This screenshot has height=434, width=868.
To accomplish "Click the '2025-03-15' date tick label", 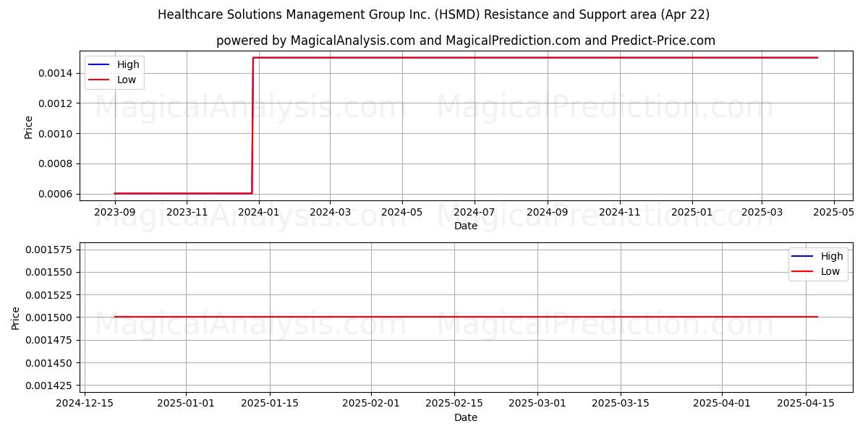I will 621,403.
